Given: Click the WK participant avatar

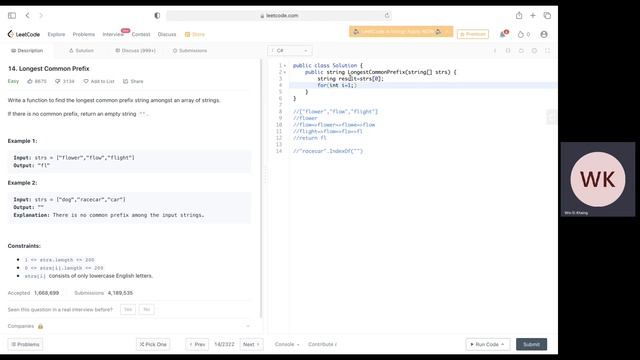Looking at the screenshot, I should (x=598, y=179).
